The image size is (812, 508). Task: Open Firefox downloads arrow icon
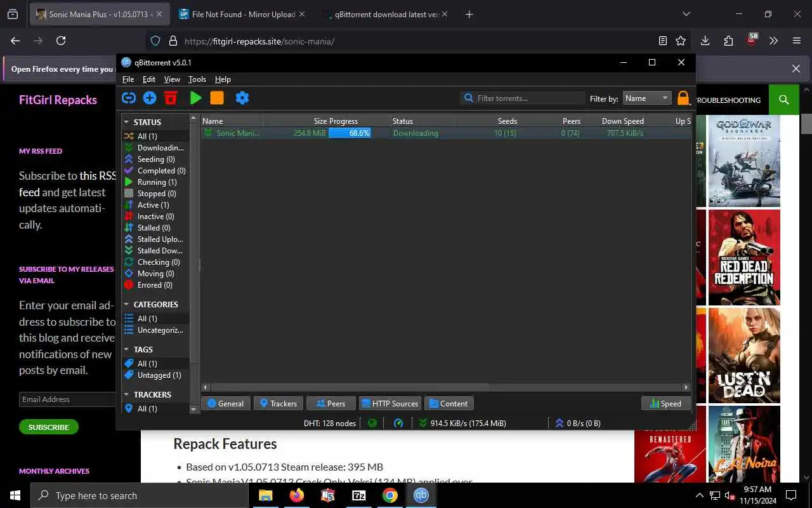coord(705,41)
